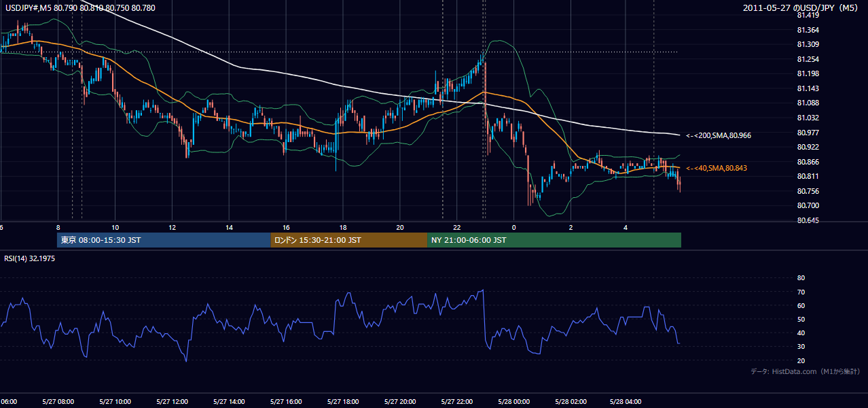Click the RSI 70 level label
Viewport: 868px width, 408px height.
click(x=801, y=292)
